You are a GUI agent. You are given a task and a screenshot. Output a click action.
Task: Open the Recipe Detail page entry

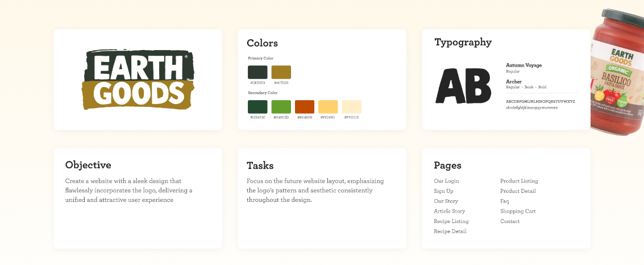pos(450,231)
